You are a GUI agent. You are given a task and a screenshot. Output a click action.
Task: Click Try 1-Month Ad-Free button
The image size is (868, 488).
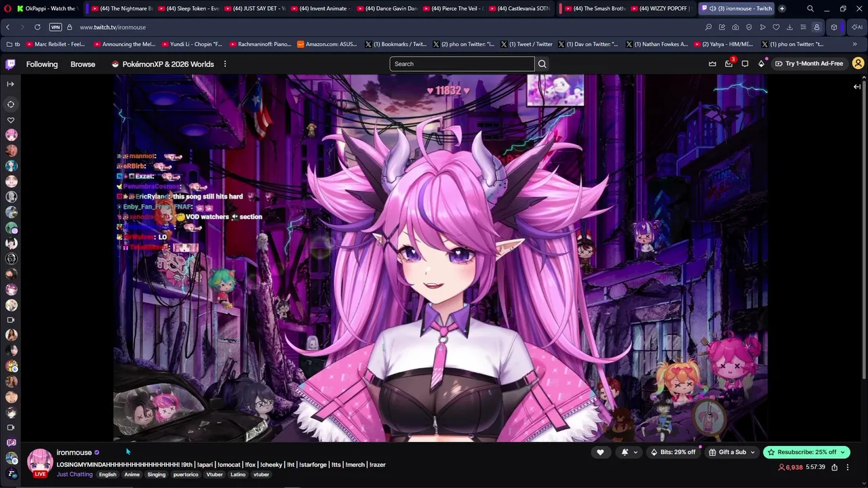pos(809,64)
